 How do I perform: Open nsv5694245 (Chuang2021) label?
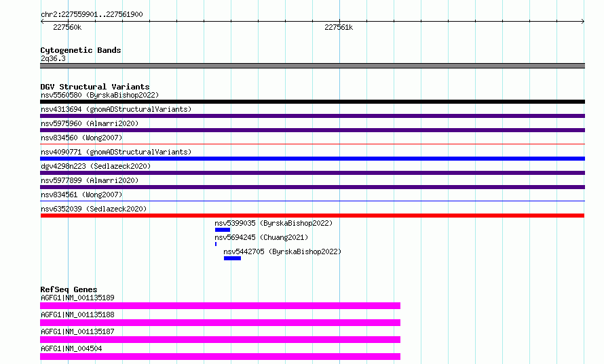pyautogui.click(x=261, y=237)
